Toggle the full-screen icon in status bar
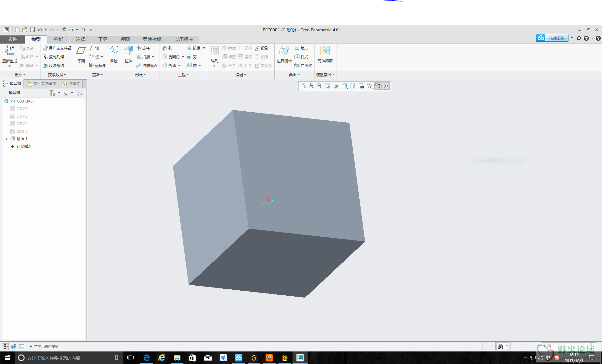The height and width of the screenshot is (364, 602). point(22,346)
